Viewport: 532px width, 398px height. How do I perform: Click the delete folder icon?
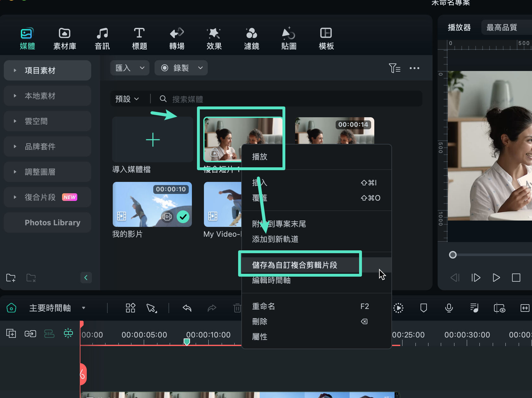pos(31,278)
